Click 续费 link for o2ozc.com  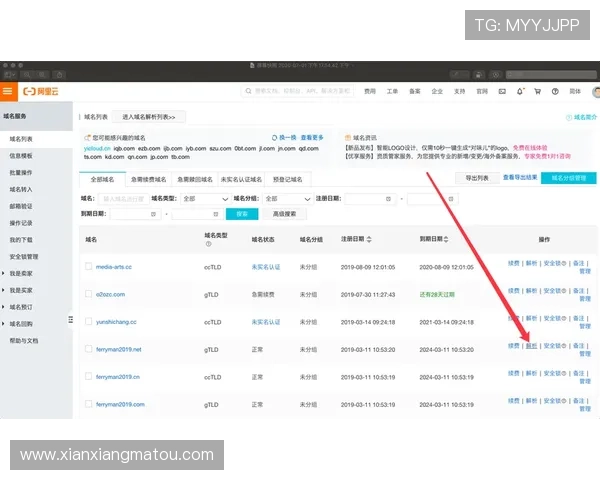[514, 291]
